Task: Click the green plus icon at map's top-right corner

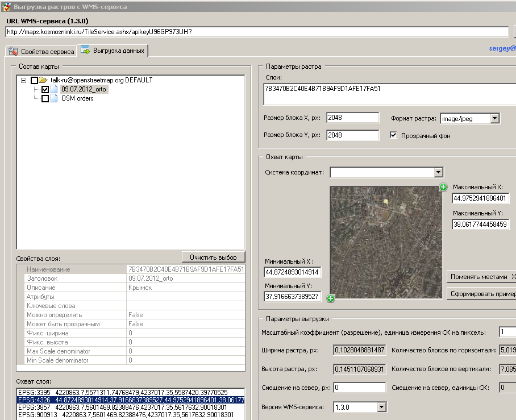Action: tap(443, 188)
